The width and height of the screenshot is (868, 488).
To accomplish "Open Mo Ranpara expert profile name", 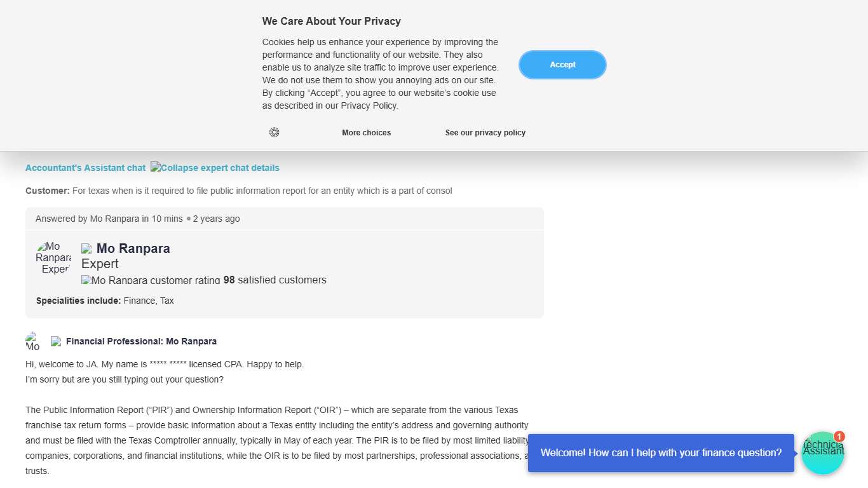I will pyautogui.click(x=133, y=248).
